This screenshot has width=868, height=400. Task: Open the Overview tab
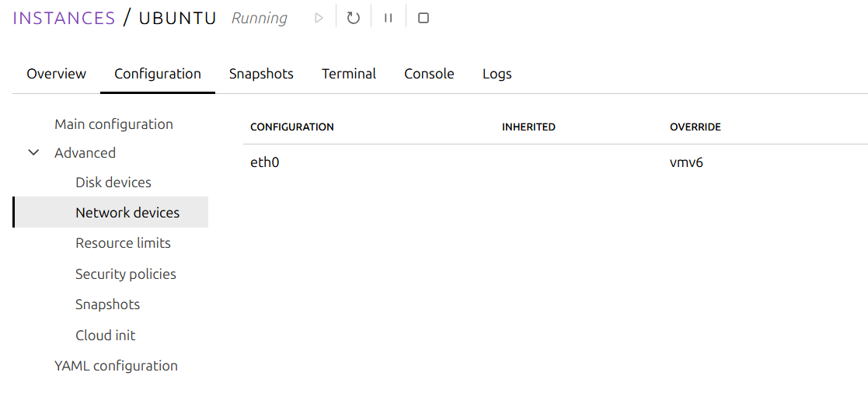tap(57, 74)
